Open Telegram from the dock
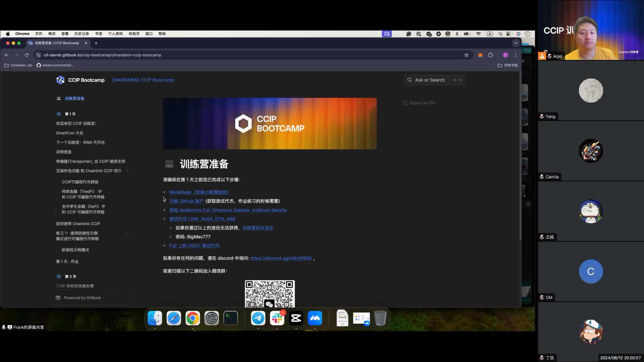Screen dimensions: 644x362 (x=258, y=318)
